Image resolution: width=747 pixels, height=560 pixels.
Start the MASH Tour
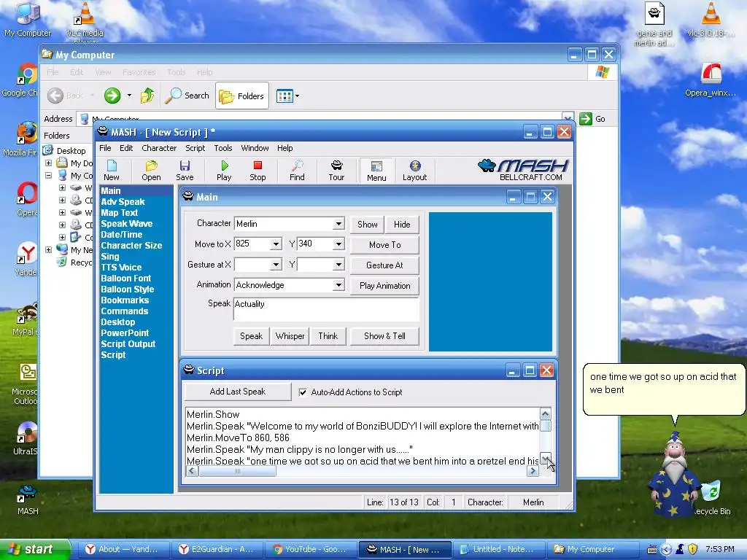[x=336, y=171]
